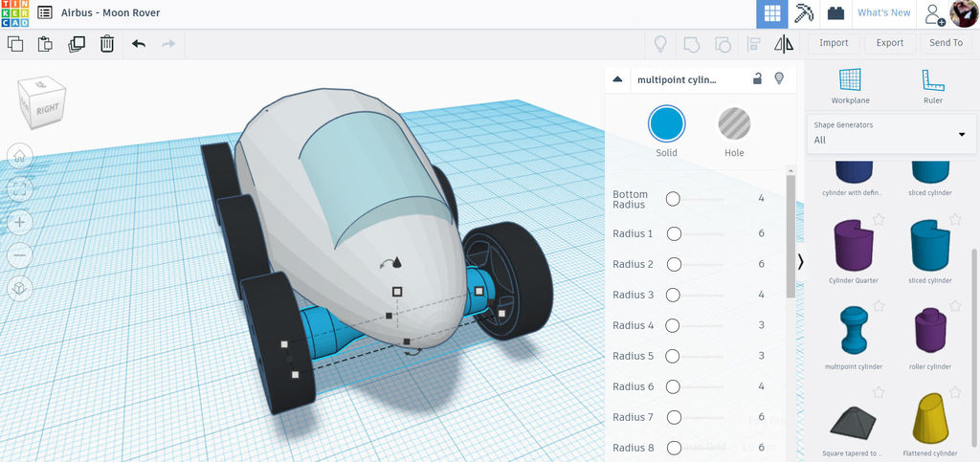Adjust the Radius 3 slider handle
The width and height of the screenshot is (980, 462).
coord(673,295)
